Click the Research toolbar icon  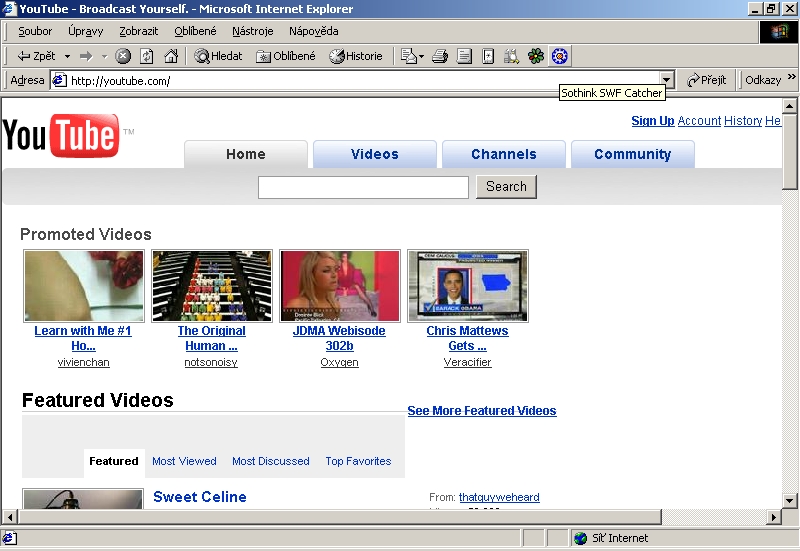click(x=511, y=56)
